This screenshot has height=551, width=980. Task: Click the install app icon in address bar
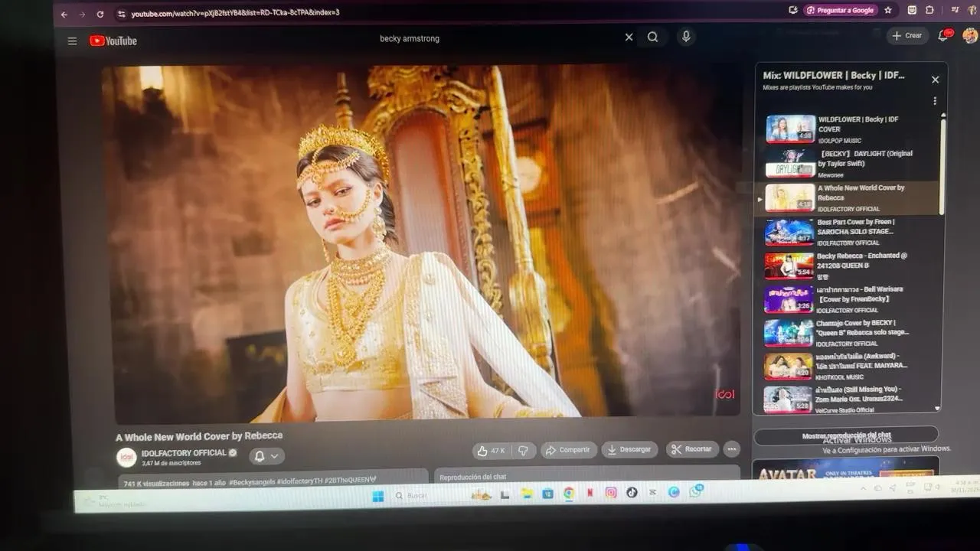[793, 10]
